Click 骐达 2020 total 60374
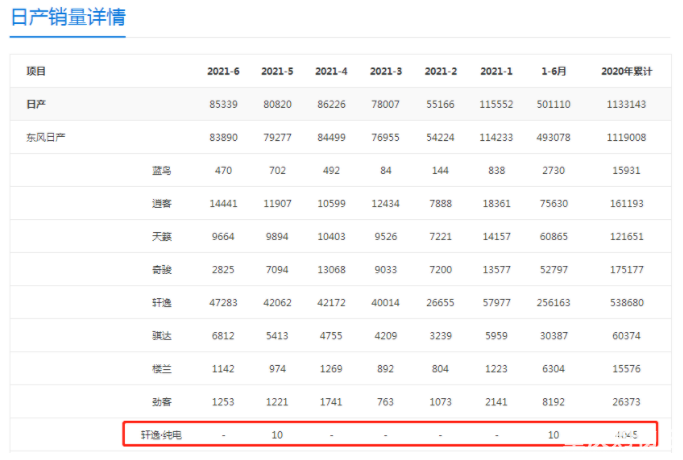 [626, 335]
